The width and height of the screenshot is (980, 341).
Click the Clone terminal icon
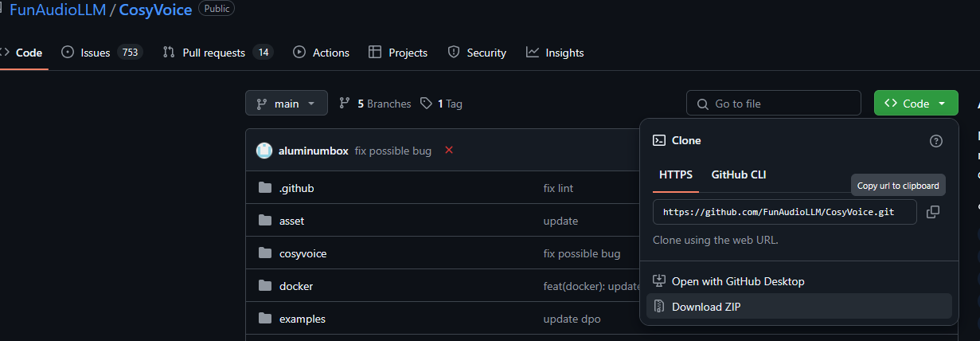pos(659,140)
